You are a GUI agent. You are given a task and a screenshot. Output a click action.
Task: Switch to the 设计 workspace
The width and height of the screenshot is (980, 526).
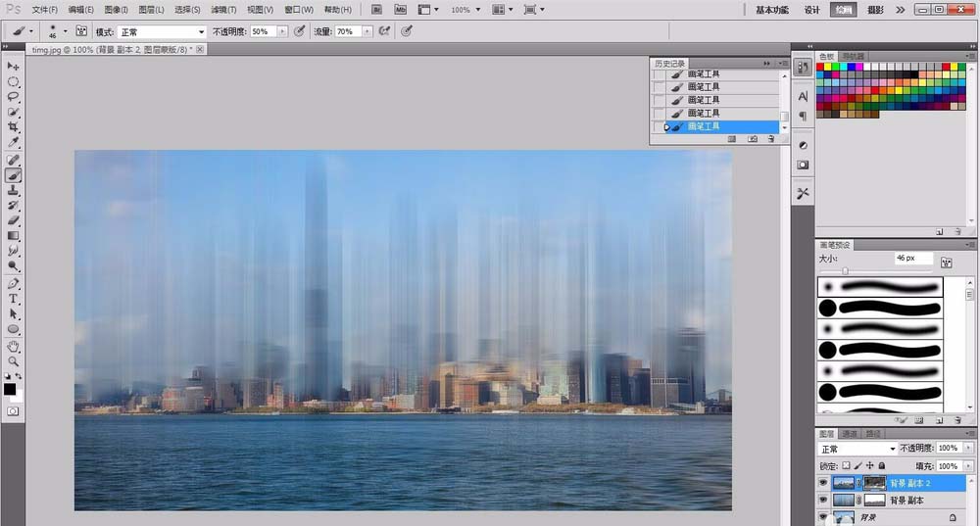tap(811, 10)
